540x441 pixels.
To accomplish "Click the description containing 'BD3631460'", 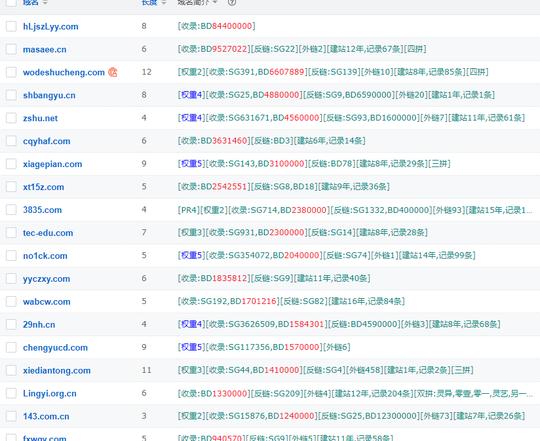I will click(272, 140).
